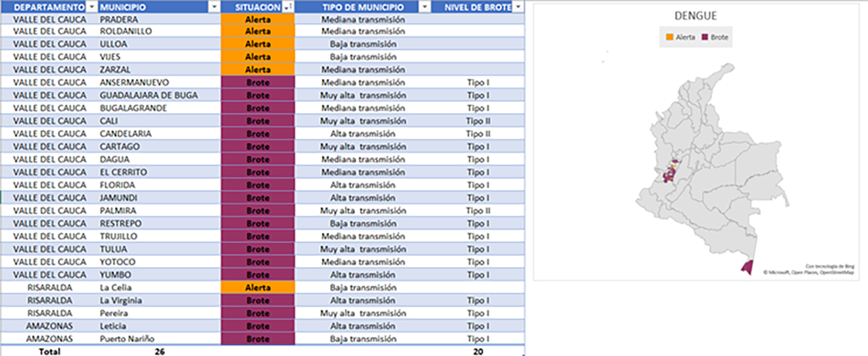Select the NIVEL DE BROTE total of 20
This screenshot has width=868, height=356.
click(478, 352)
